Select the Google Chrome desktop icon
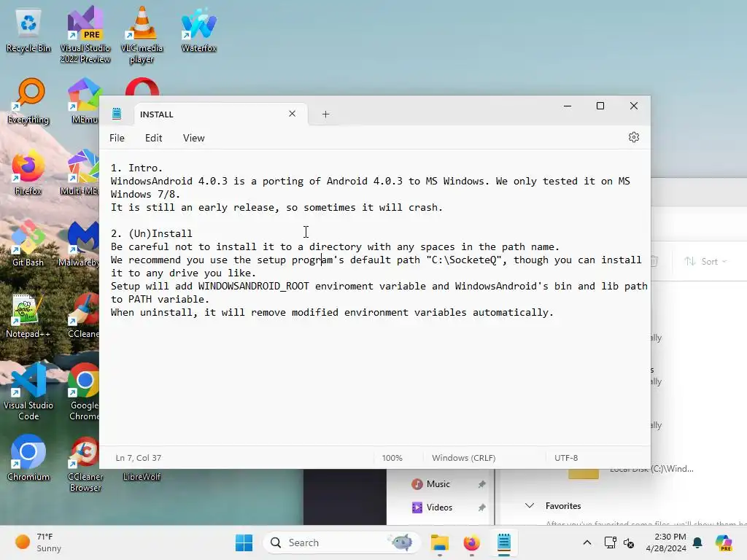 pyautogui.click(x=85, y=392)
